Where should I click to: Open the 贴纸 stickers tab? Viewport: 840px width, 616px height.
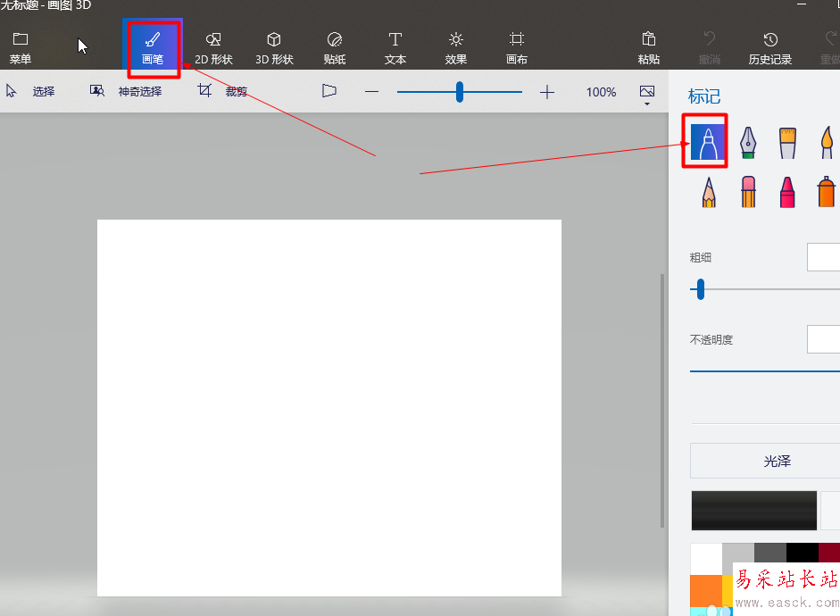click(x=335, y=47)
